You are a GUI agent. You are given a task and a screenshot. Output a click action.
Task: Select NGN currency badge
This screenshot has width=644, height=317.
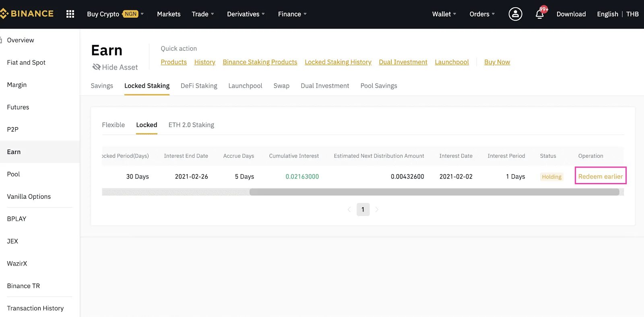[130, 14]
